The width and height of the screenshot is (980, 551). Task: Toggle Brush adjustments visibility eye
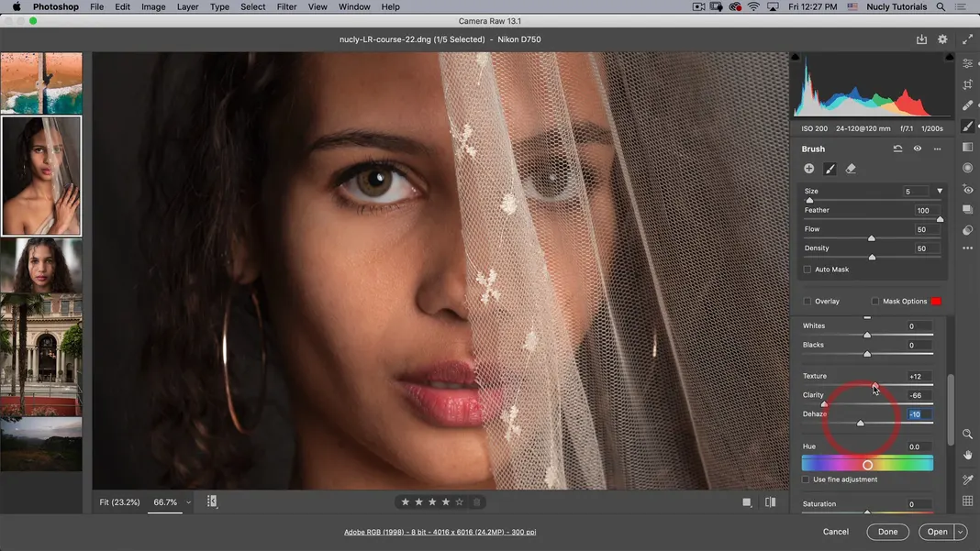coord(917,149)
